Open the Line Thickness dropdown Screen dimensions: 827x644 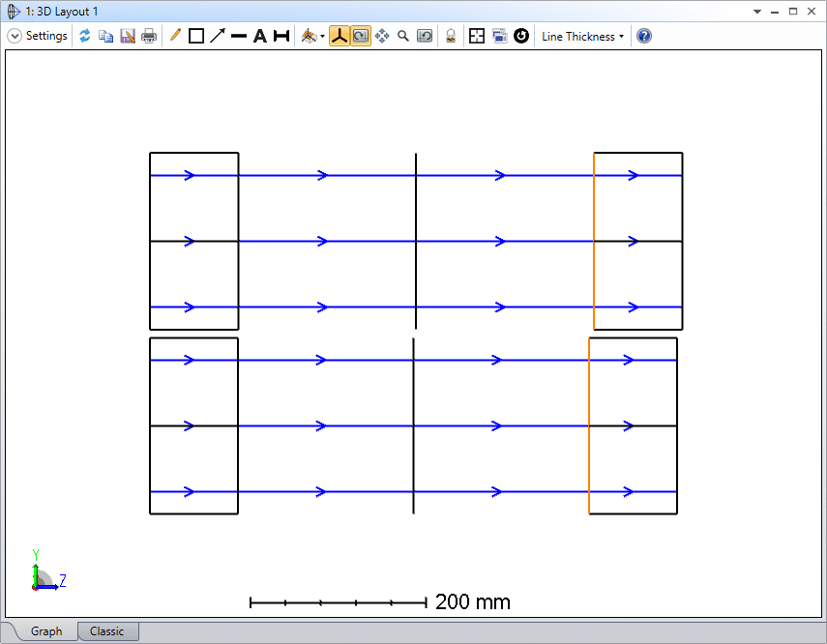pos(581,36)
